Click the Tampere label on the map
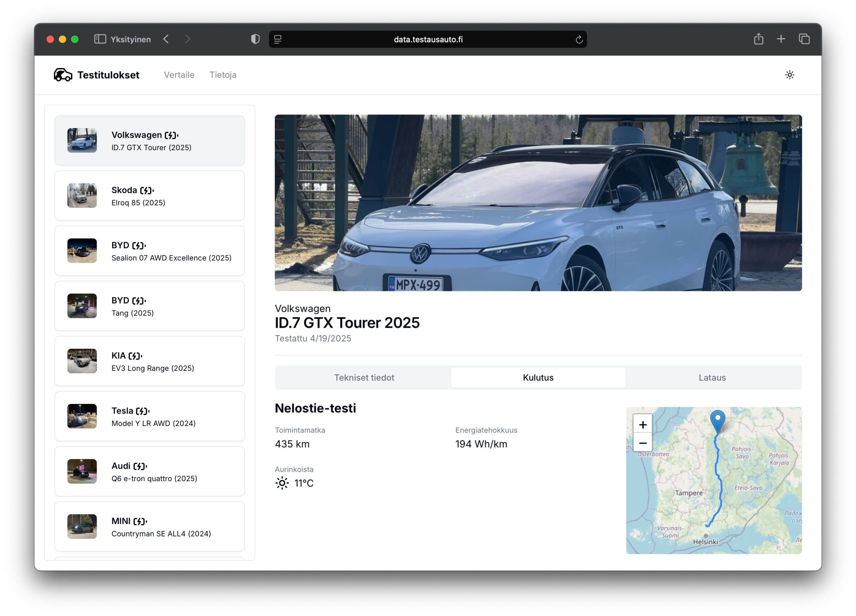The height and width of the screenshot is (616, 856). point(688,493)
